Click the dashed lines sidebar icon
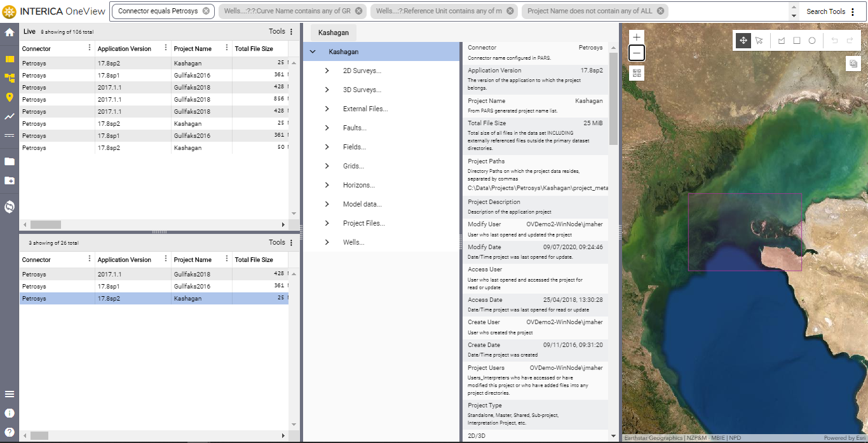Viewport: 868px width, 443px height. pyautogui.click(x=10, y=135)
